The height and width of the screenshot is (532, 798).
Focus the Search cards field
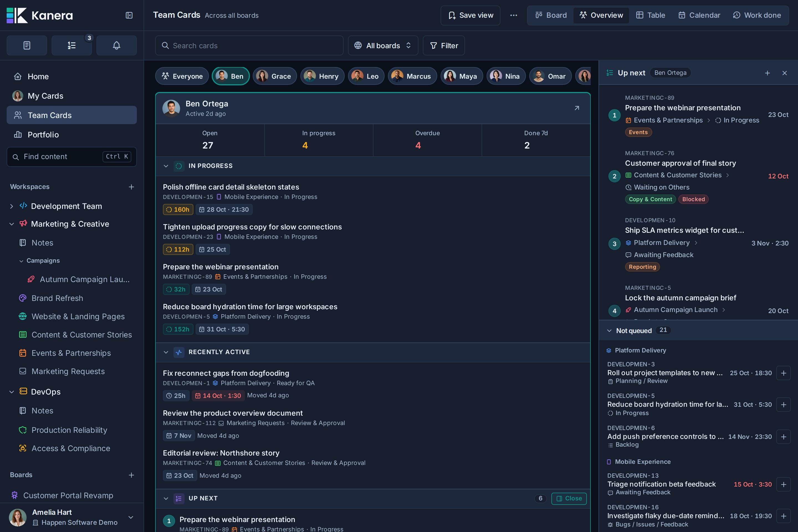click(249, 45)
